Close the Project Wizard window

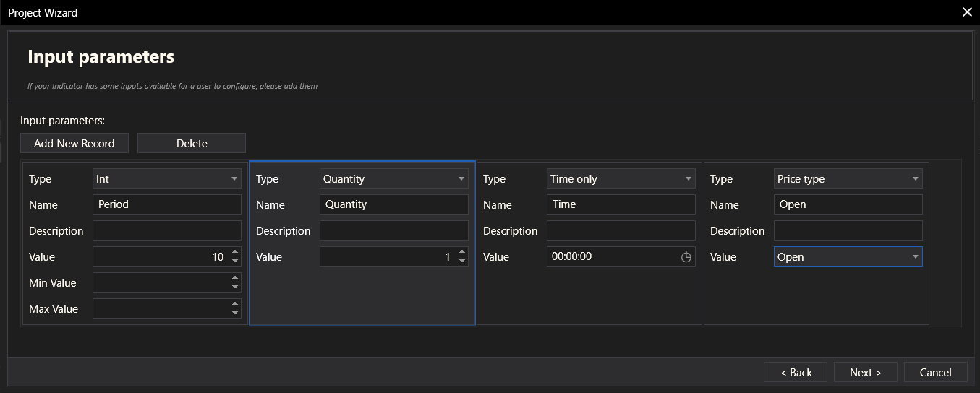[x=967, y=12]
